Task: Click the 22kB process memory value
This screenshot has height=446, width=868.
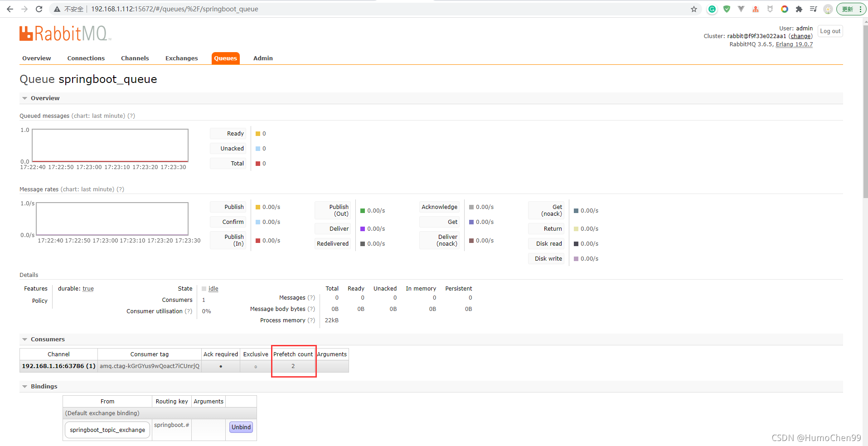Action: pyautogui.click(x=332, y=320)
